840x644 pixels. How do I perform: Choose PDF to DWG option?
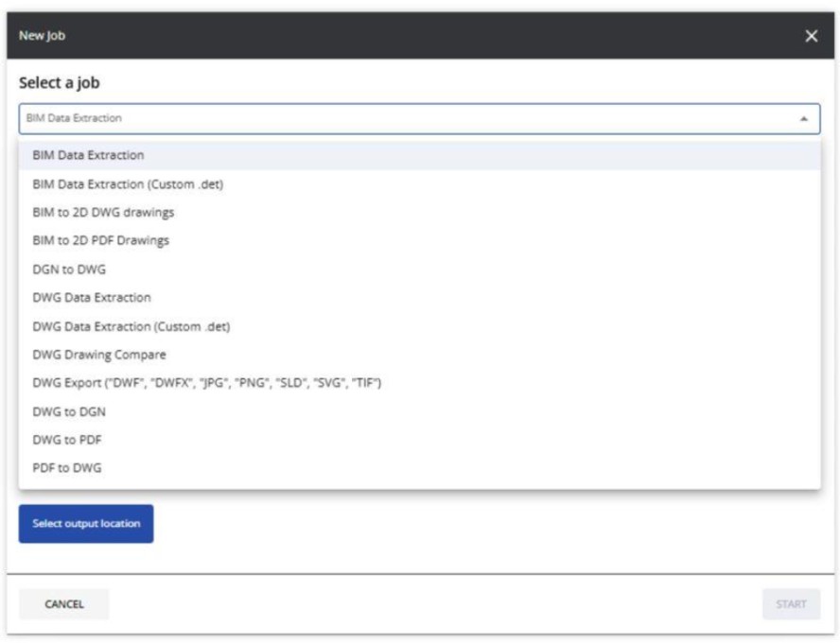pyautogui.click(x=67, y=468)
